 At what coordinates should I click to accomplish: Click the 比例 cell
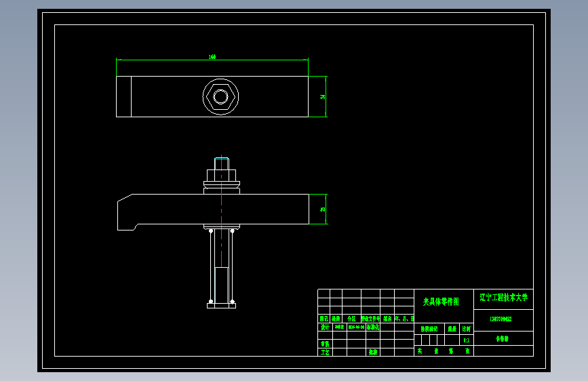[467, 329]
